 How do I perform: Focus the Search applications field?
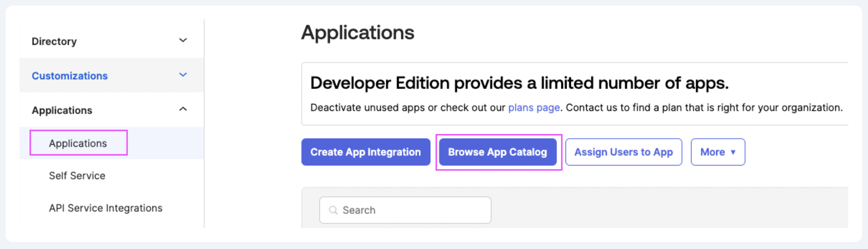tap(405, 210)
